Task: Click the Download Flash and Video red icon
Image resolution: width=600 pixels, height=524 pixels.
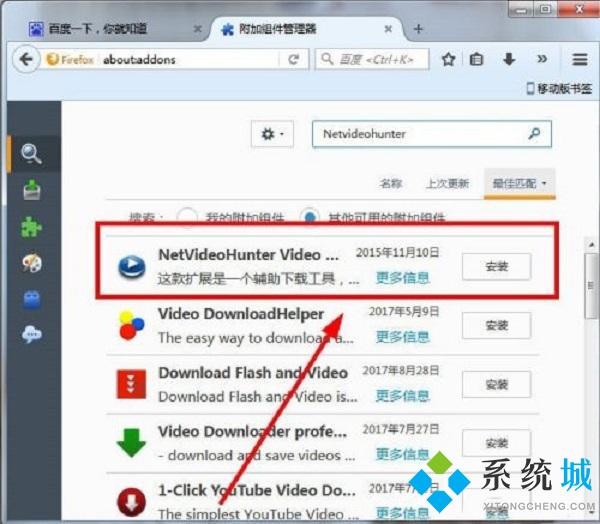Action: coord(131,384)
